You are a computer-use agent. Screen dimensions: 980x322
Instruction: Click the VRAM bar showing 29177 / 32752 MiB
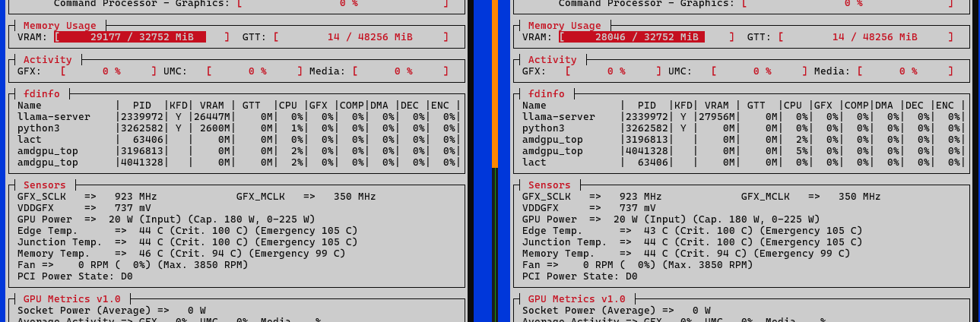tap(141, 37)
